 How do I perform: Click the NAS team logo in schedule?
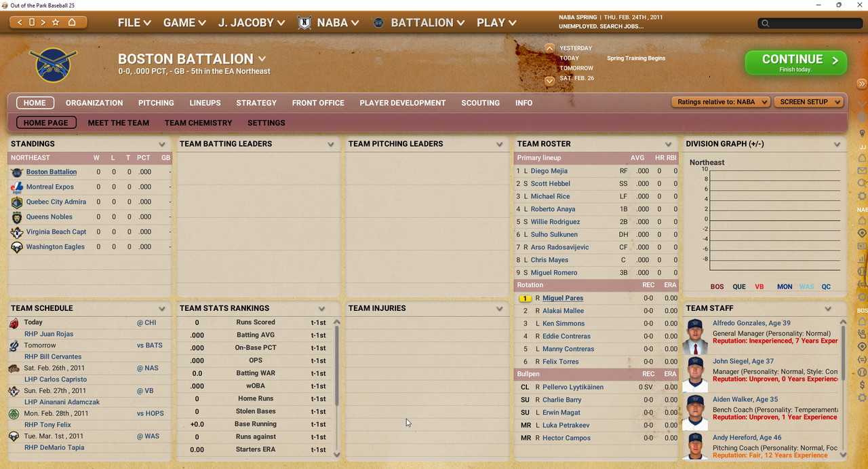[x=14, y=369]
